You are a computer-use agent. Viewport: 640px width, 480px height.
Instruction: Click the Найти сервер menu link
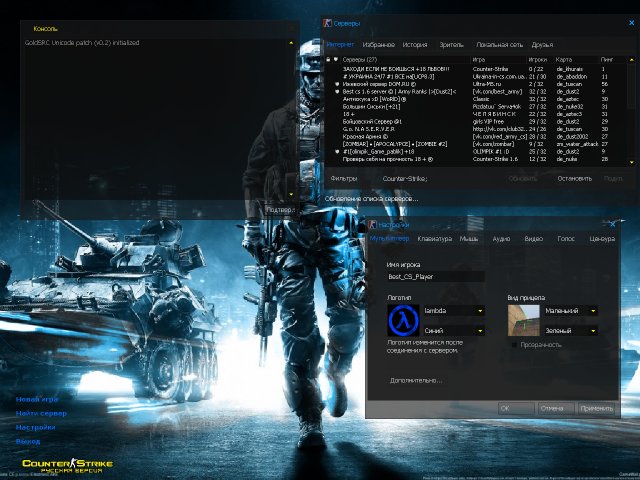[41, 413]
